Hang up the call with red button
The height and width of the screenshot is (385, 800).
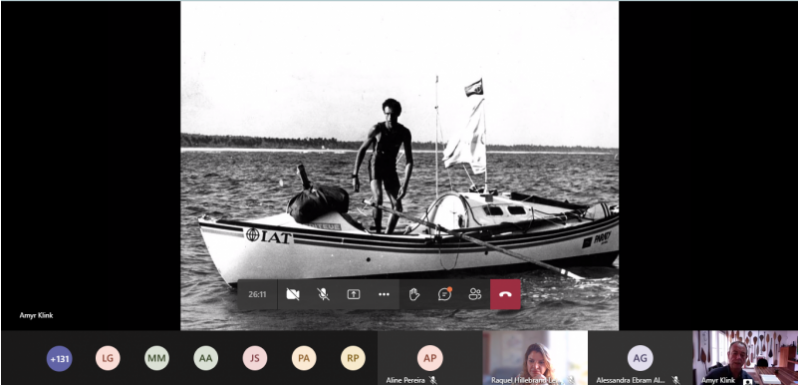(x=506, y=294)
